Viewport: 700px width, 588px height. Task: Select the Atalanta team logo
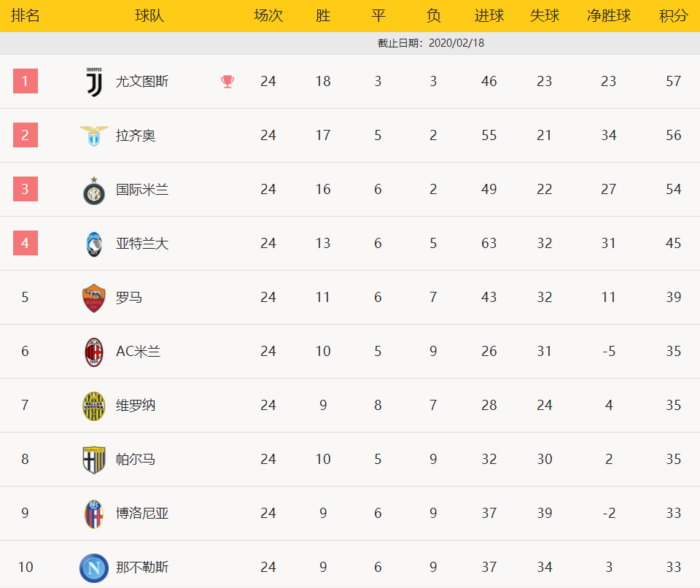[x=94, y=244]
